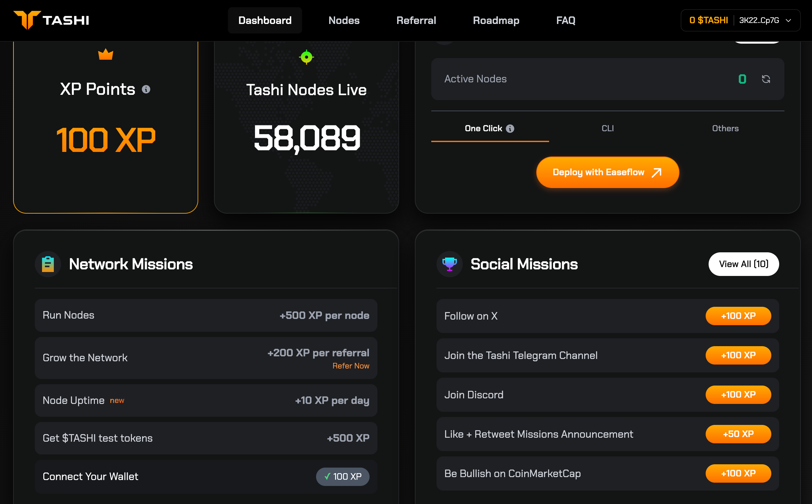The width and height of the screenshot is (812, 504).
Task: Claim +100 XP for Follow on X
Action: point(738,316)
